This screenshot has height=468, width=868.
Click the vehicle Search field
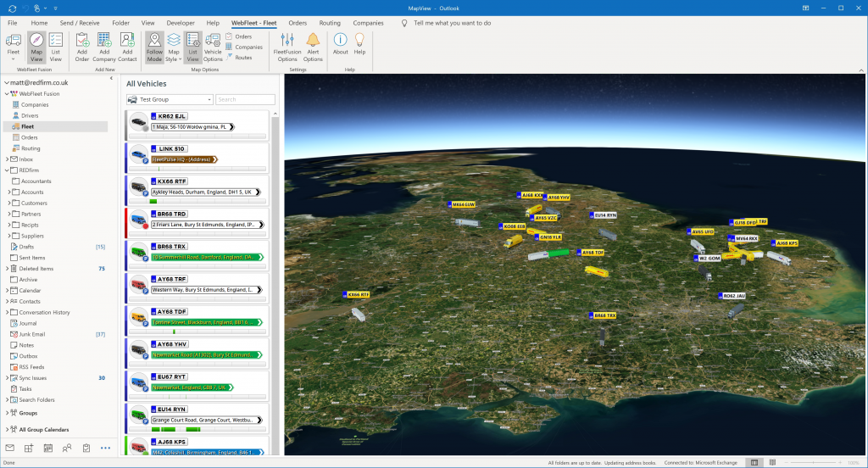pyautogui.click(x=238, y=99)
